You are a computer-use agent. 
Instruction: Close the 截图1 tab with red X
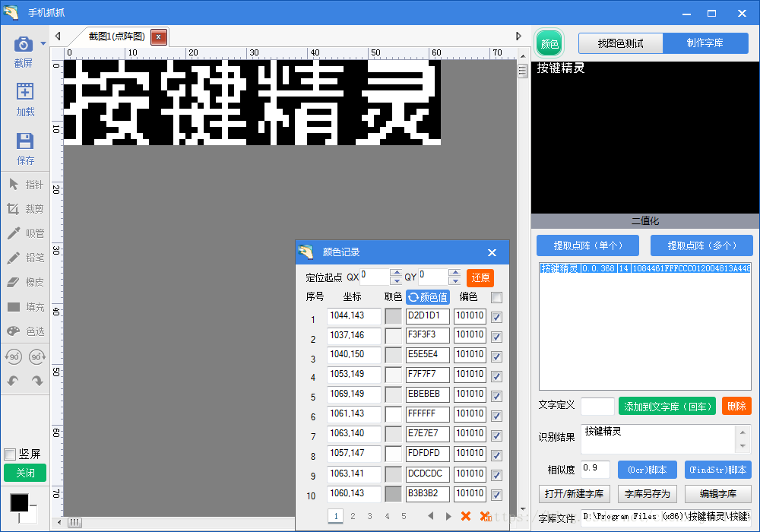pyautogui.click(x=159, y=36)
